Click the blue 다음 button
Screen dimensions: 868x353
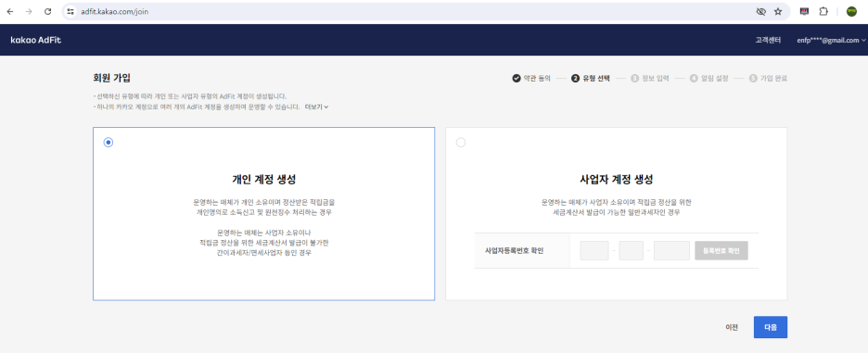click(x=771, y=327)
